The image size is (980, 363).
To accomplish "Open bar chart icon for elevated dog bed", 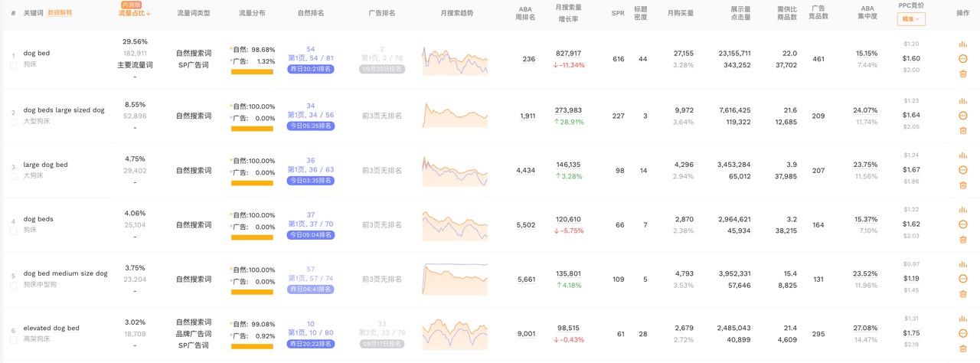I will (962, 319).
